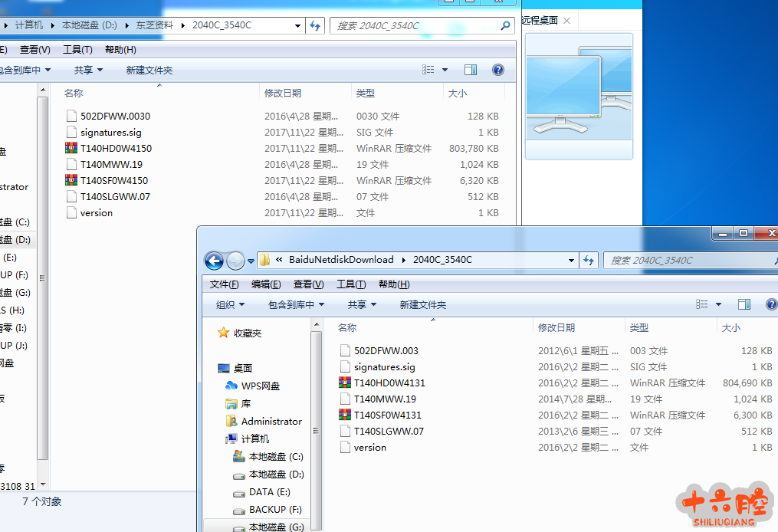Sort by 修改日期 column in front window
778x532 pixels.
(556, 327)
